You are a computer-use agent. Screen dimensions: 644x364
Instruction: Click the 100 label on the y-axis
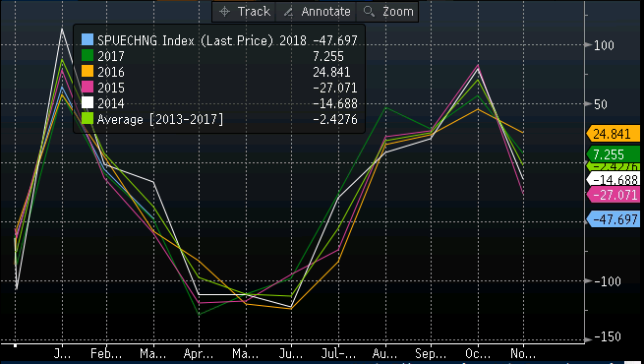[x=604, y=45]
